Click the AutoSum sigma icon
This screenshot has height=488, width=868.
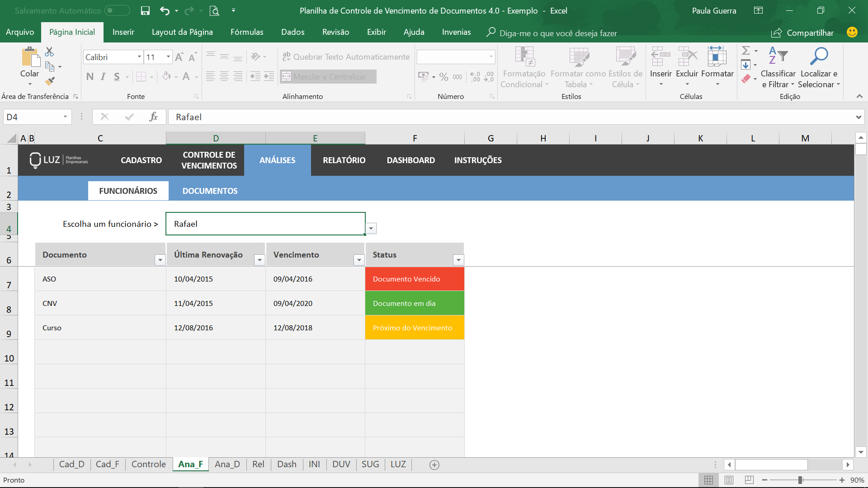[746, 51]
